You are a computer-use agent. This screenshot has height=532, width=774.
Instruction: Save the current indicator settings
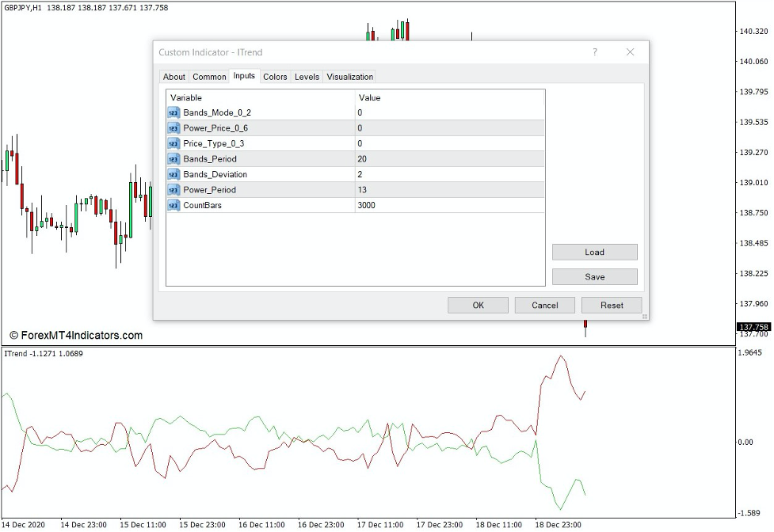(x=594, y=276)
